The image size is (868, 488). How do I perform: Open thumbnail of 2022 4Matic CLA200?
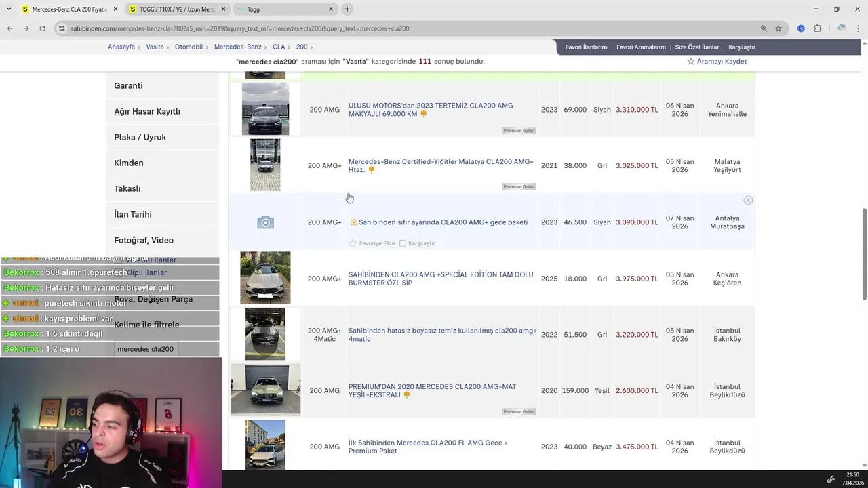click(x=265, y=334)
